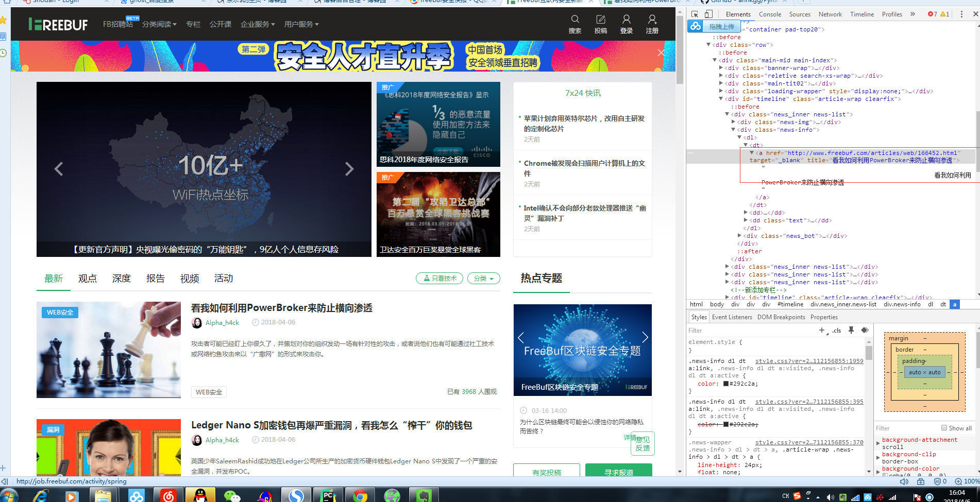Open the Properties pane
Image resolution: width=980 pixels, height=502 pixels.
(x=824, y=317)
